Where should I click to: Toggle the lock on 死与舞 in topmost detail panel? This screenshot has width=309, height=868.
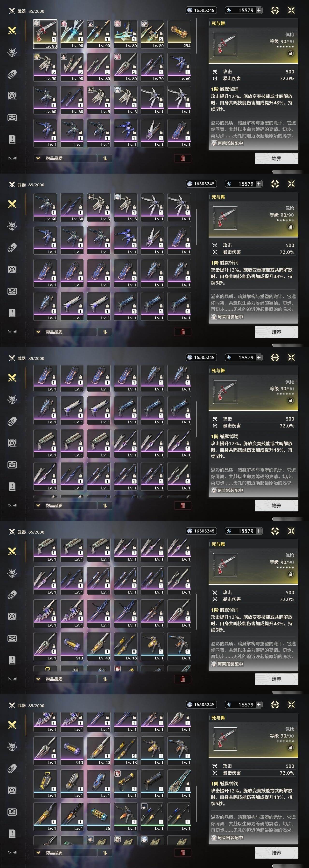(290, 53)
